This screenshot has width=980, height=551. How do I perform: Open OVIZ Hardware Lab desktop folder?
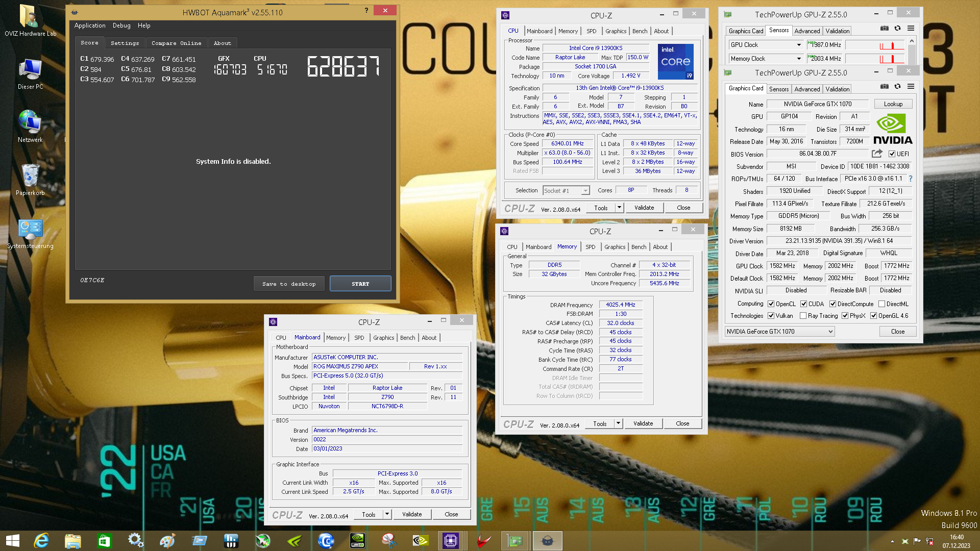click(30, 20)
